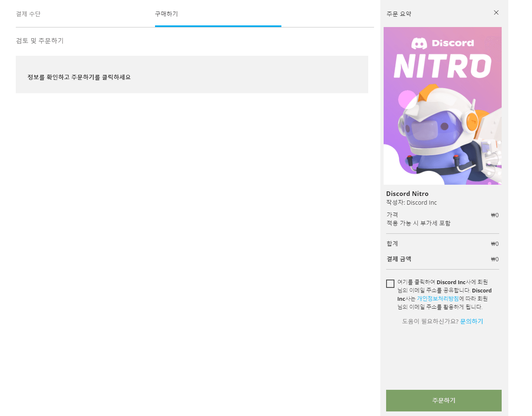The height and width of the screenshot is (416, 532).
Task: Click the green 주문하기 button
Action: tap(444, 400)
